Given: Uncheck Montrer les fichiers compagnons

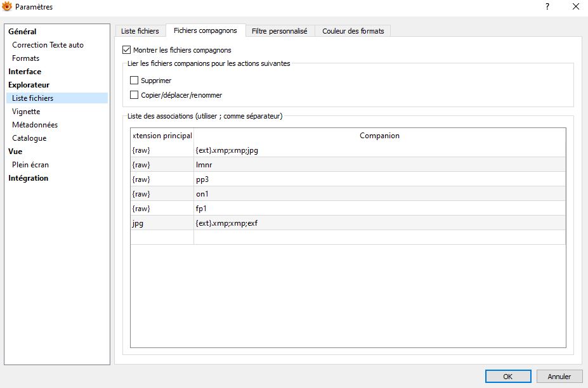Looking at the screenshot, I should click(126, 50).
